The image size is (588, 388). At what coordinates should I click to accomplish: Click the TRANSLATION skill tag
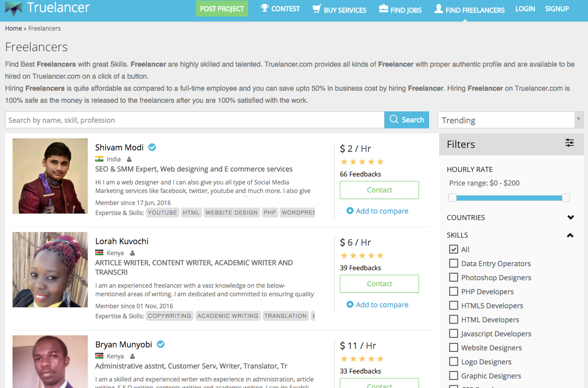click(x=285, y=316)
